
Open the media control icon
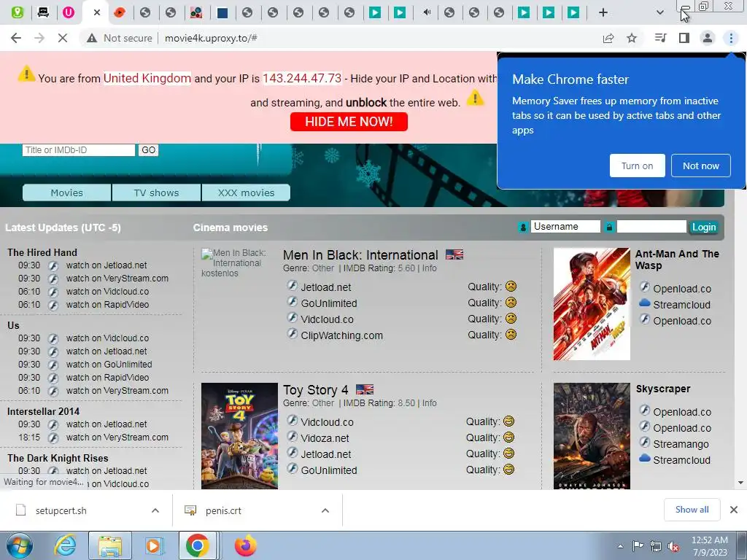click(x=660, y=38)
